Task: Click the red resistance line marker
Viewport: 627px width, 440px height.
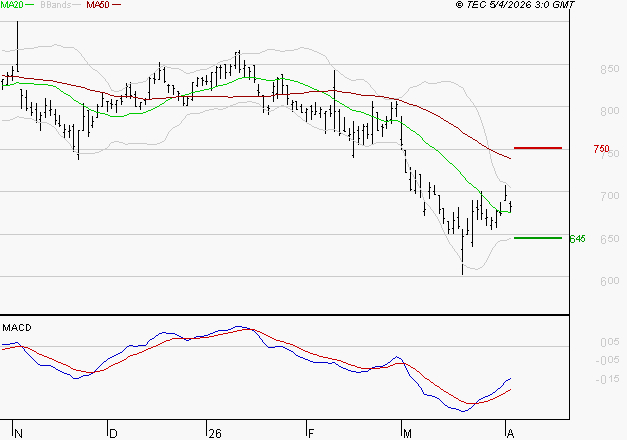Action: [x=538, y=148]
